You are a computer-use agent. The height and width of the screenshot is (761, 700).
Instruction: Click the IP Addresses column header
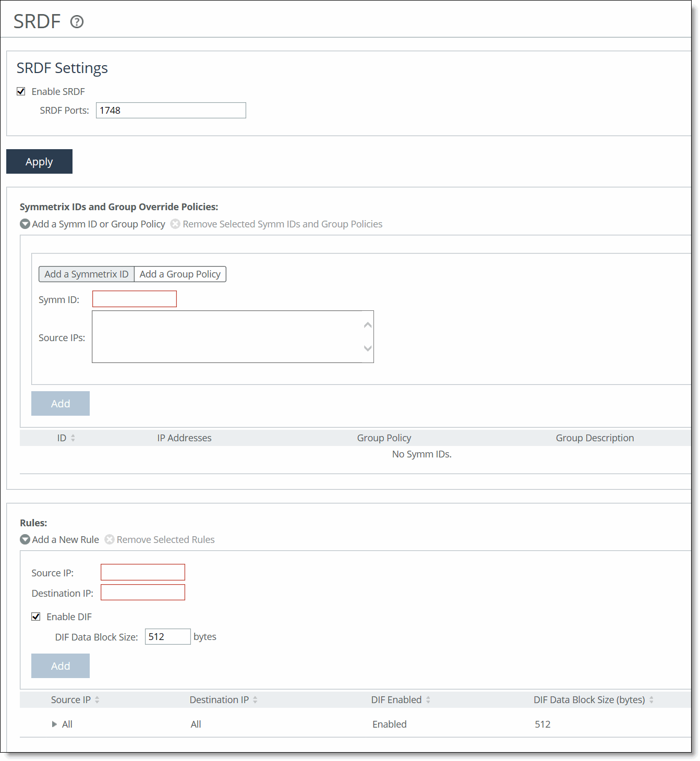click(185, 438)
